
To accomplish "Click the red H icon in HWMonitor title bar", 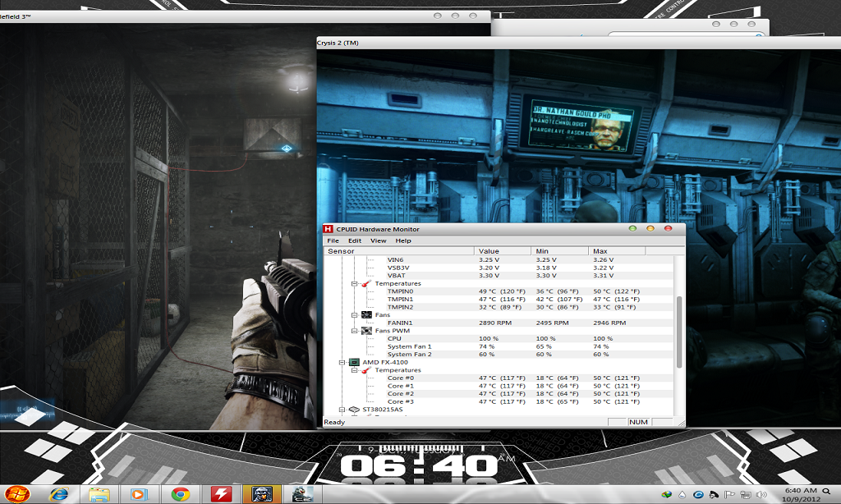I will [329, 229].
